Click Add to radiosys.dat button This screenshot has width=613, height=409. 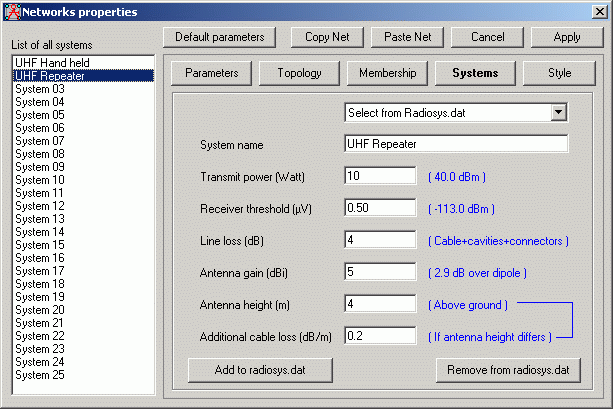[258, 370]
